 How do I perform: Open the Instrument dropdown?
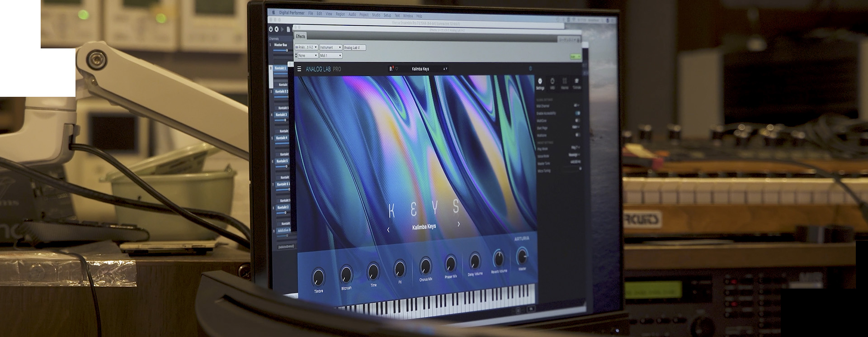point(330,47)
